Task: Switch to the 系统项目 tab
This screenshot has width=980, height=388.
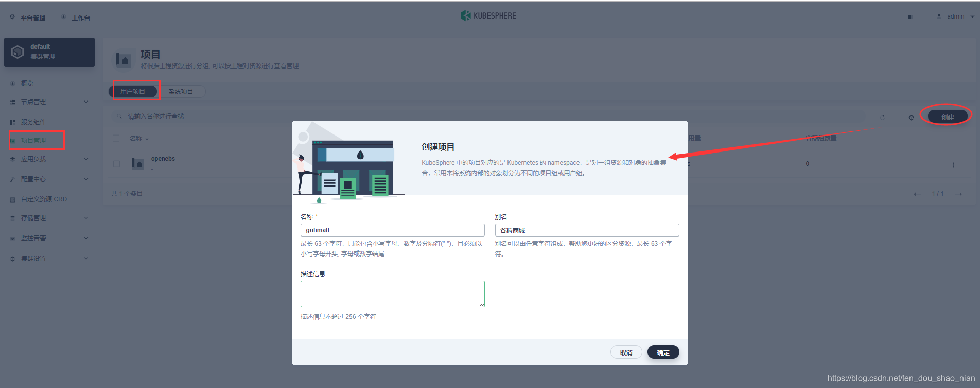Action: click(181, 91)
